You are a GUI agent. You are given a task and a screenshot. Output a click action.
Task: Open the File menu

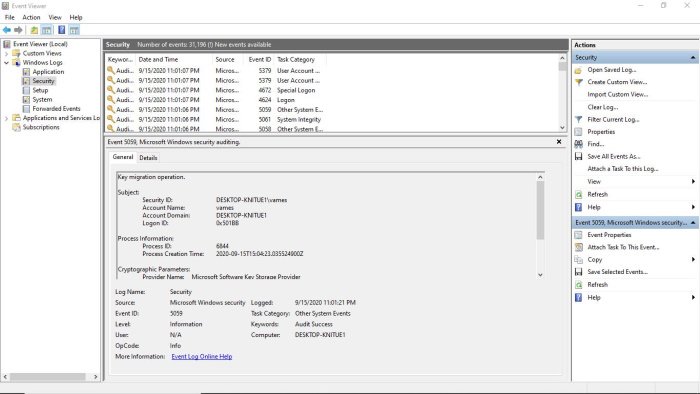[x=9, y=17]
